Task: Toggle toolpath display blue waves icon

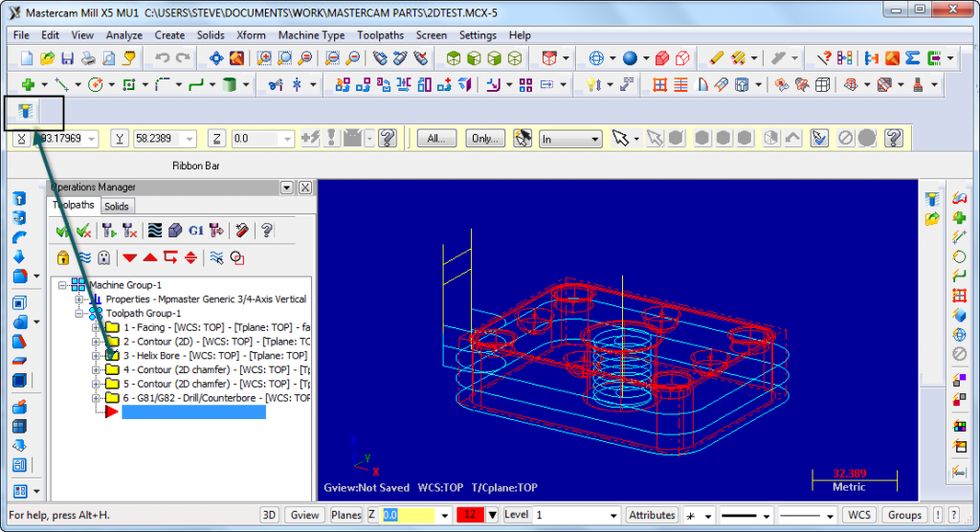Action: pos(84,257)
